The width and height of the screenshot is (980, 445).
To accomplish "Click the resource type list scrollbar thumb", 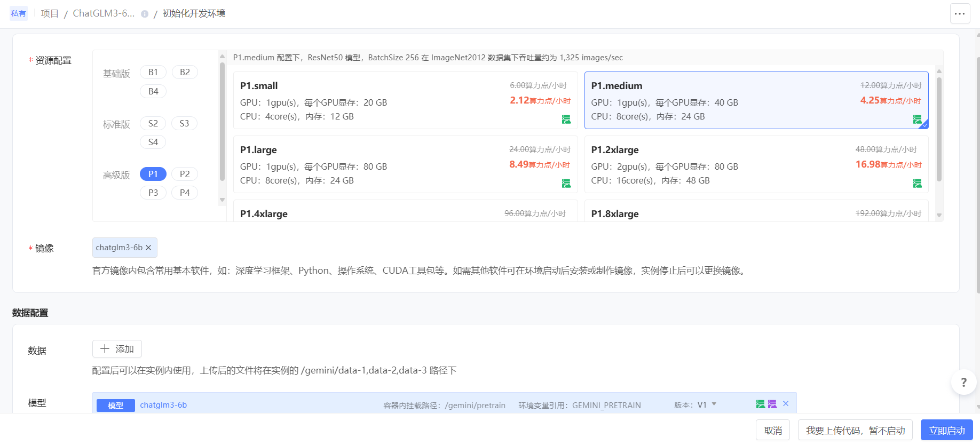I will coord(223,122).
